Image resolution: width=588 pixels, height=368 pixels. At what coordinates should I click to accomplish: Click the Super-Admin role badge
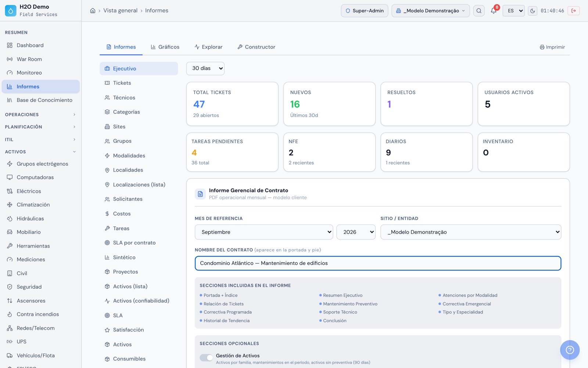tap(365, 11)
